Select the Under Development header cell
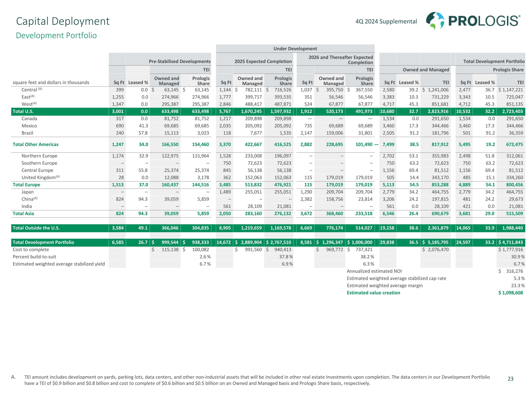This screenshot has height=399, width=532. tap(295, 49)
